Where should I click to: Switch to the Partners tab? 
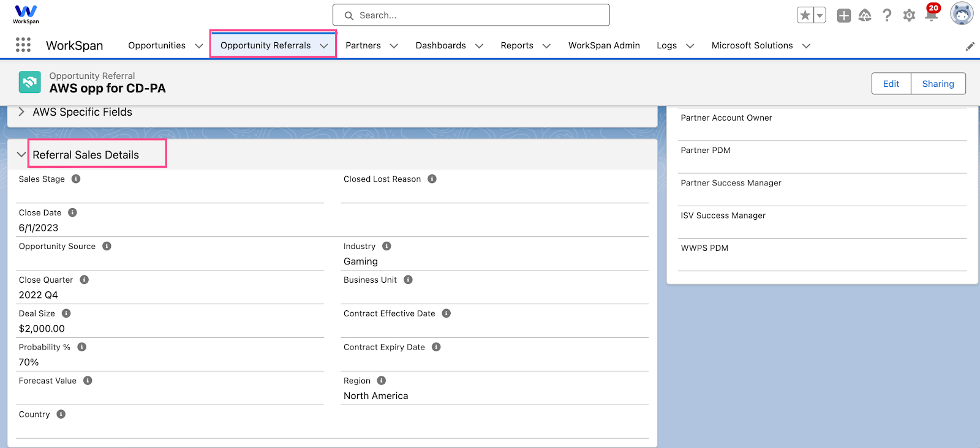363,45
